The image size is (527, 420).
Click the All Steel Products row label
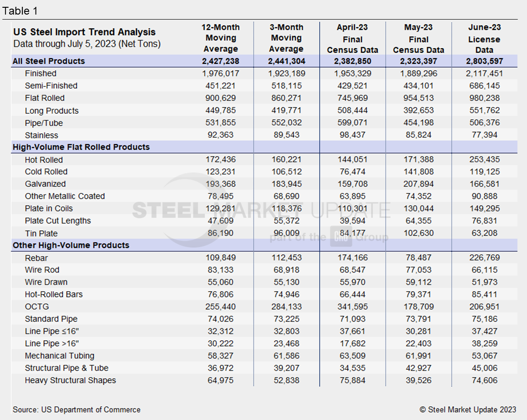tap(49, 61)
